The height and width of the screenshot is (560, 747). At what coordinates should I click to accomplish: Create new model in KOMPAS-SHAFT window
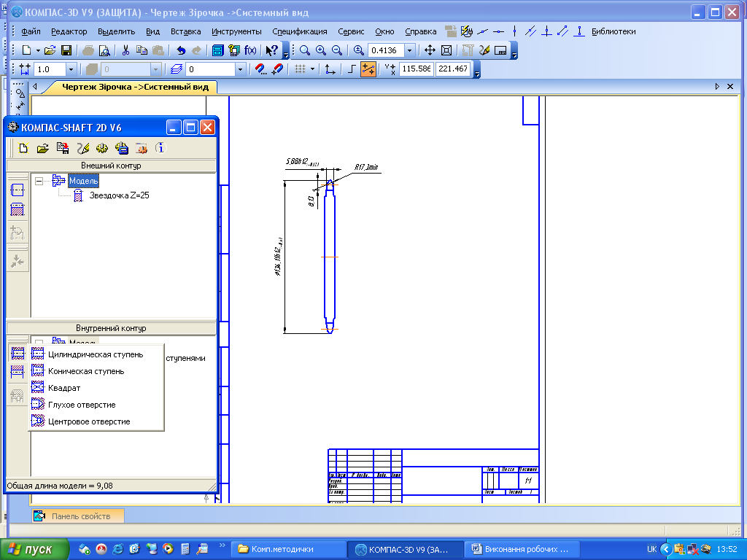[x=23, y=149]
